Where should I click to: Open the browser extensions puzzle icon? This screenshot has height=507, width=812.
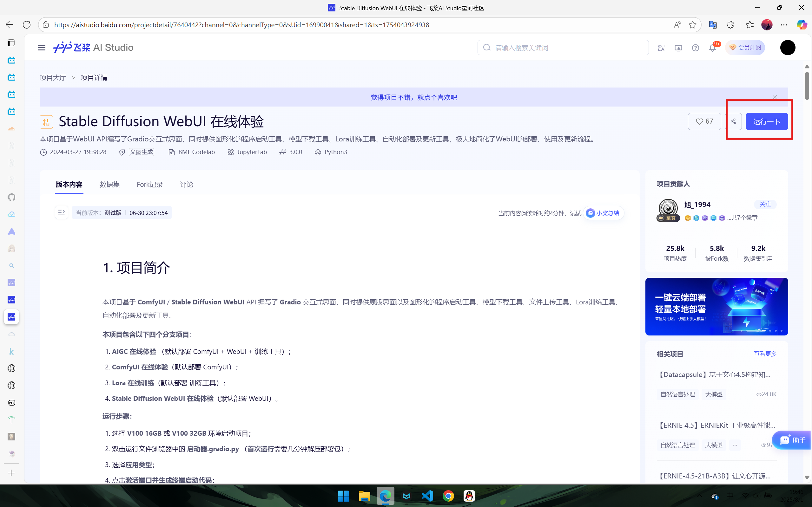tap(730, 24)
